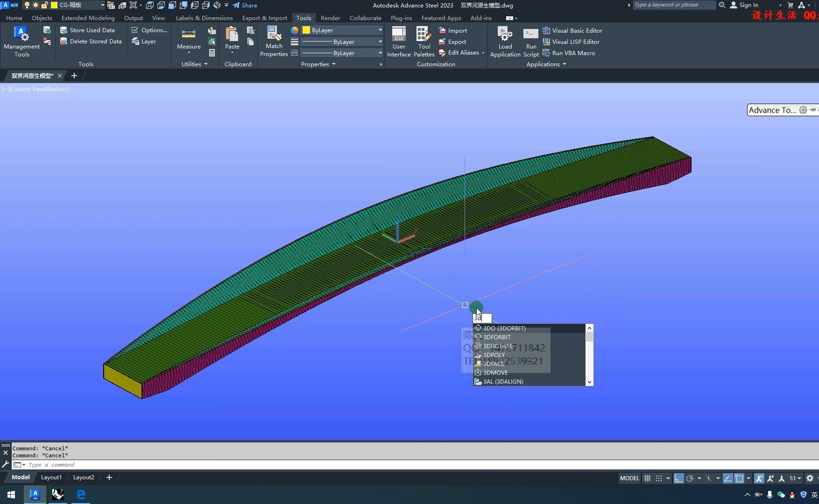Activate Match Properties
Screen dimensions: 819x504
tap(274, 42)
